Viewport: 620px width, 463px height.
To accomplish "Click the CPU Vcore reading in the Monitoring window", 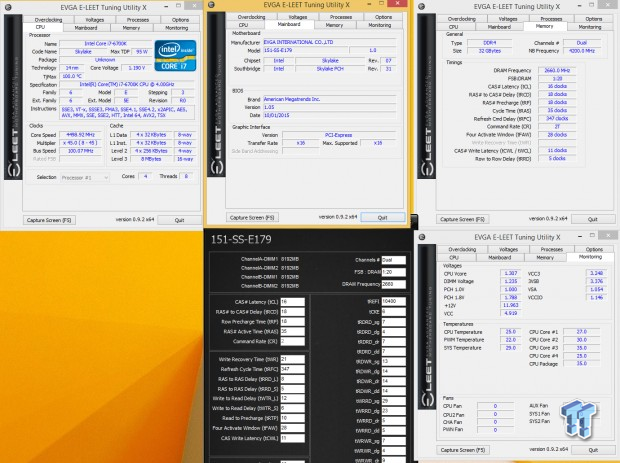I will (x=510, y=273).
